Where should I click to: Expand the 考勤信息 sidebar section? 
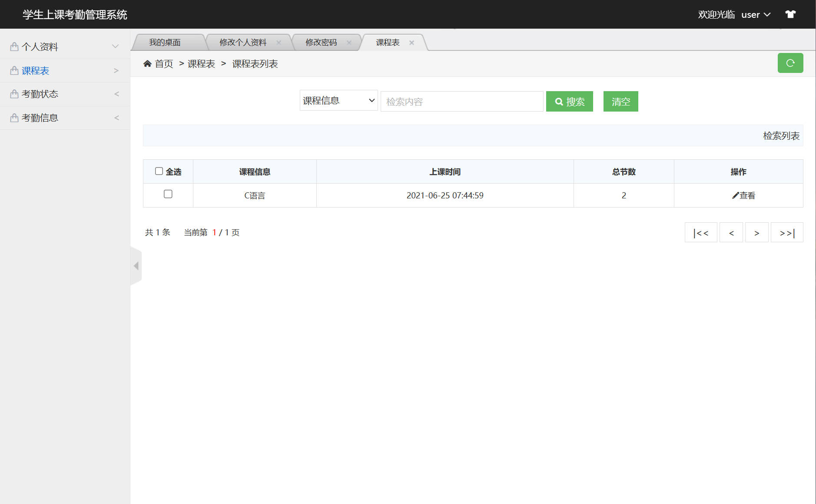40,117
